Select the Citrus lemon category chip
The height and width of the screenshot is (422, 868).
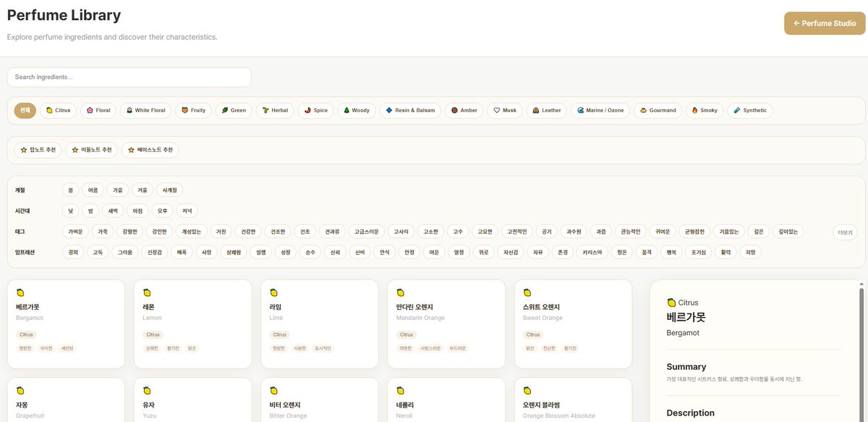(x=58, y=111)
